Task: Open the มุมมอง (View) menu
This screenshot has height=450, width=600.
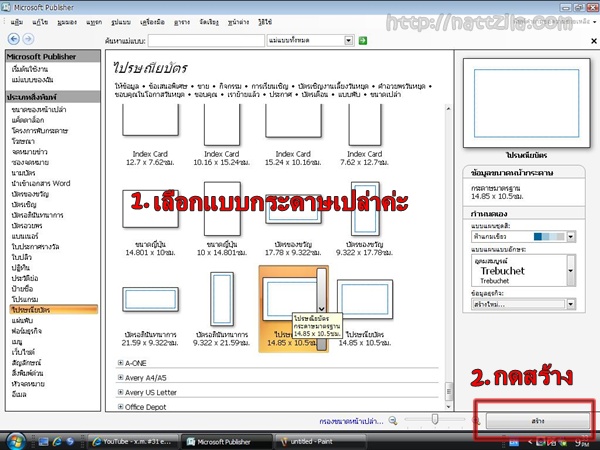Action: click(67, 22)
